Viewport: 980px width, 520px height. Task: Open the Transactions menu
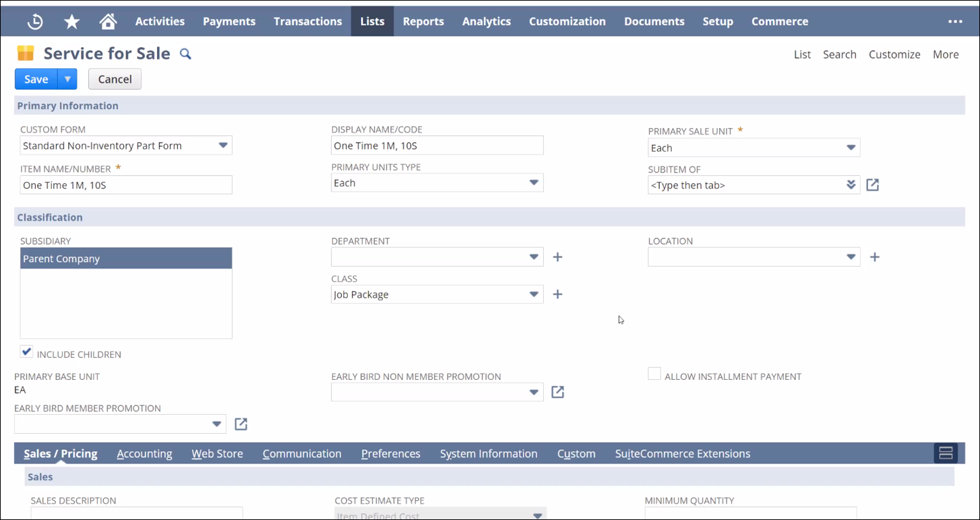pyautogui.click(x=307, y=22)
